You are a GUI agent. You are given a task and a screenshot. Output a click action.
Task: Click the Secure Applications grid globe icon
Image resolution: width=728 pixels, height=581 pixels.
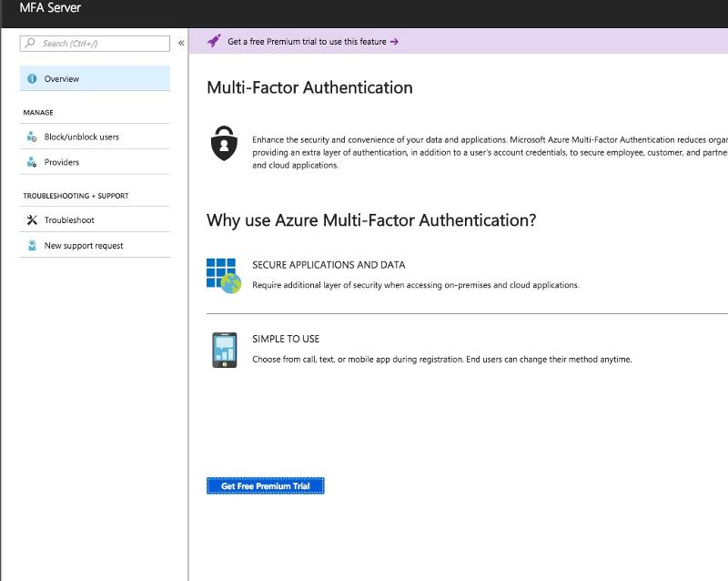point(224,276)
